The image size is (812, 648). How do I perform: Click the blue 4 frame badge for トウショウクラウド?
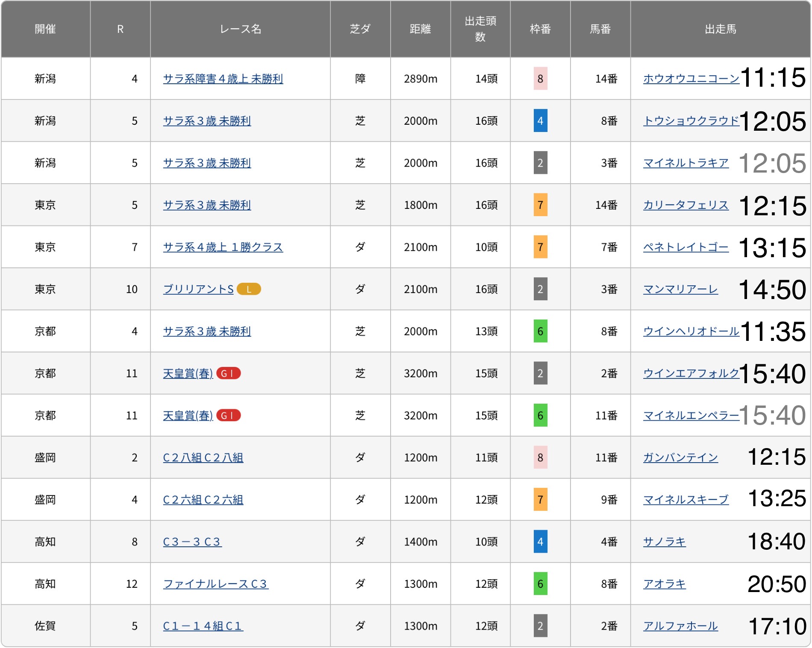(x=540, y=121)
